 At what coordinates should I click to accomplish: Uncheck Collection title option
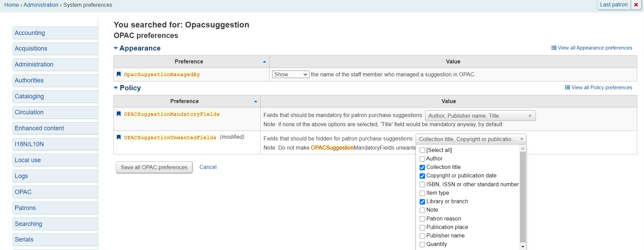coord(422,167)
